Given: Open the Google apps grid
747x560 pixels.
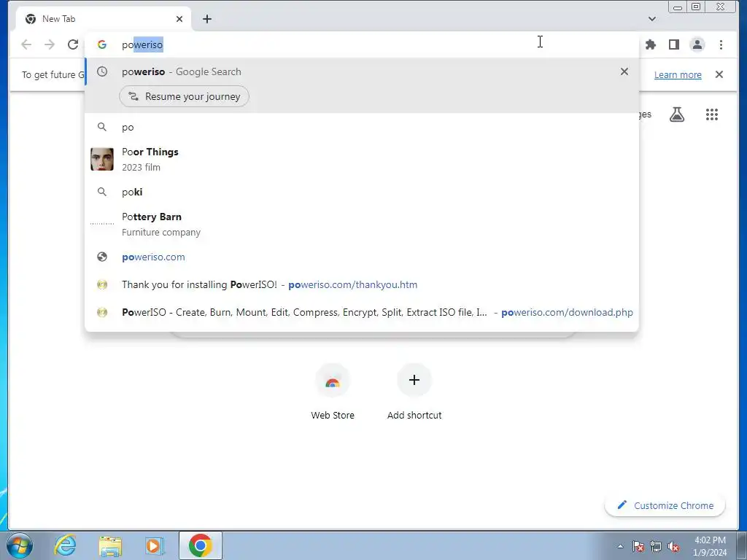Looking at the screenshot, I should click(x=712, y=114).
